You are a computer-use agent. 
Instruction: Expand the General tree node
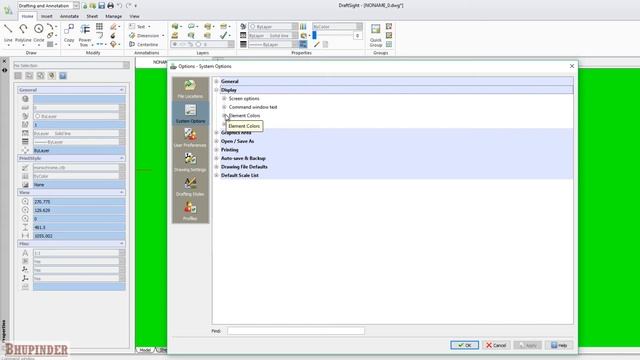tap(216, 81)
